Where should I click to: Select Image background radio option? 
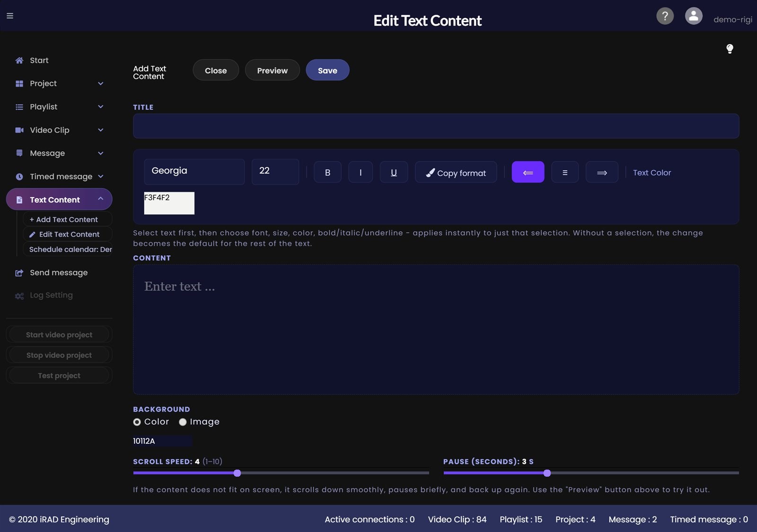183,422
